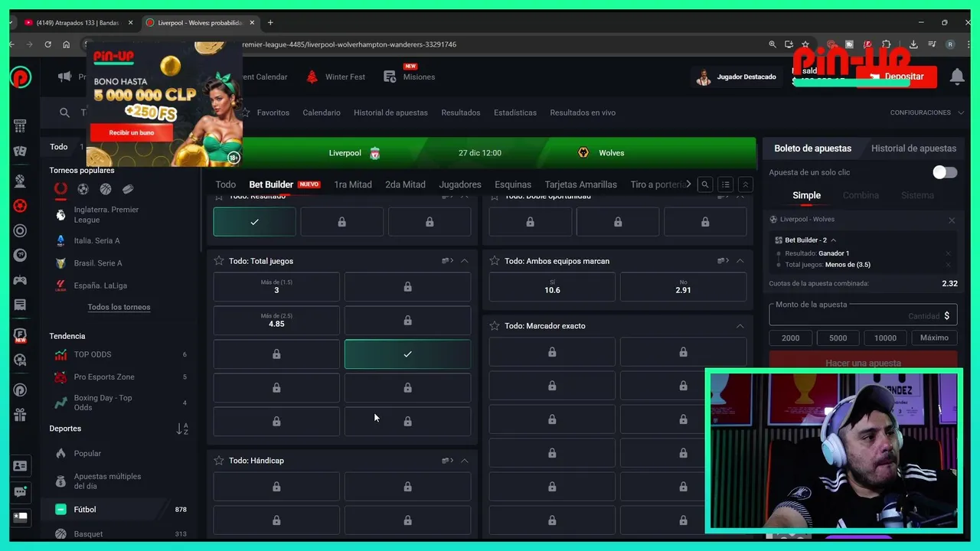Image resolution: width=980 pixels, height=551 pixels.
Task: Open browser downloads icon
Action: pos(913,44)
